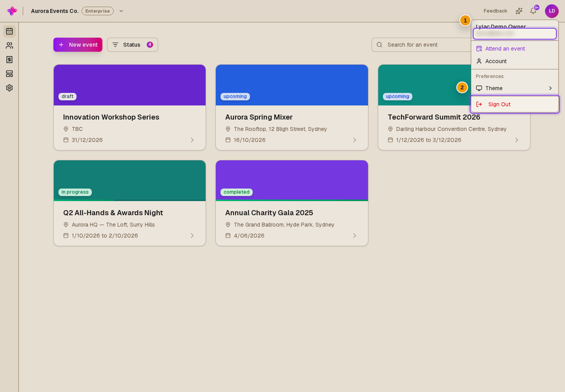Image resolution: width=565 pixels, height=392 pixels.
Task: Open the layout templates sidebar icon
Action: tap(9, 74)
